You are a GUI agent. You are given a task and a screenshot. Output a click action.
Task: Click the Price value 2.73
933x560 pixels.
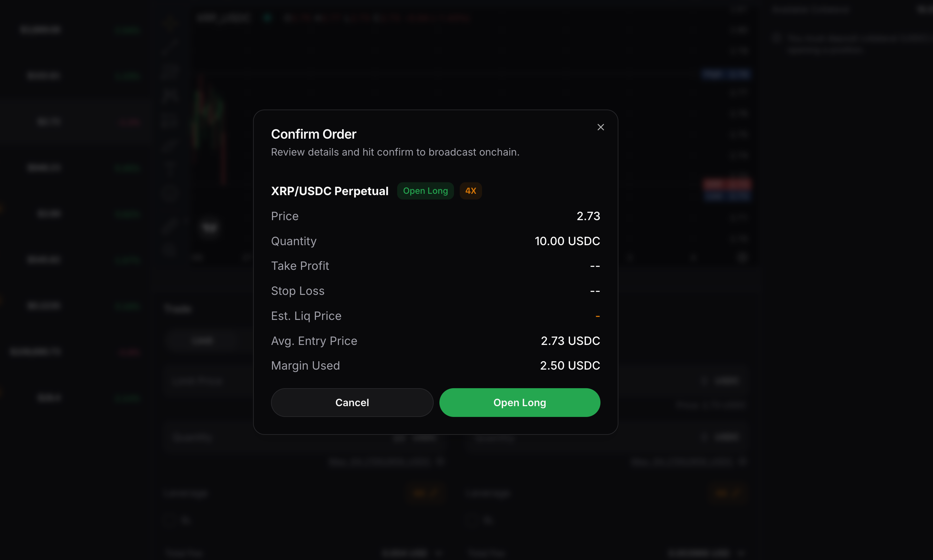[x=588, y=216]
